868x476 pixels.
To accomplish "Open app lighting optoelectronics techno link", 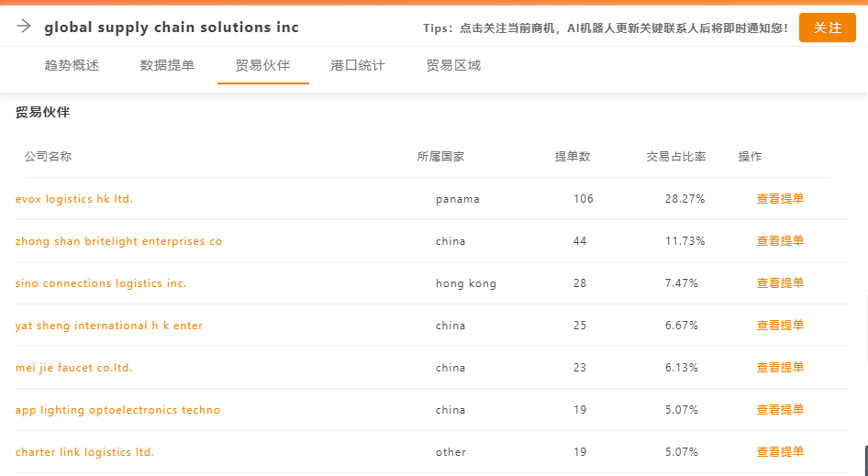I will (118, 410).
